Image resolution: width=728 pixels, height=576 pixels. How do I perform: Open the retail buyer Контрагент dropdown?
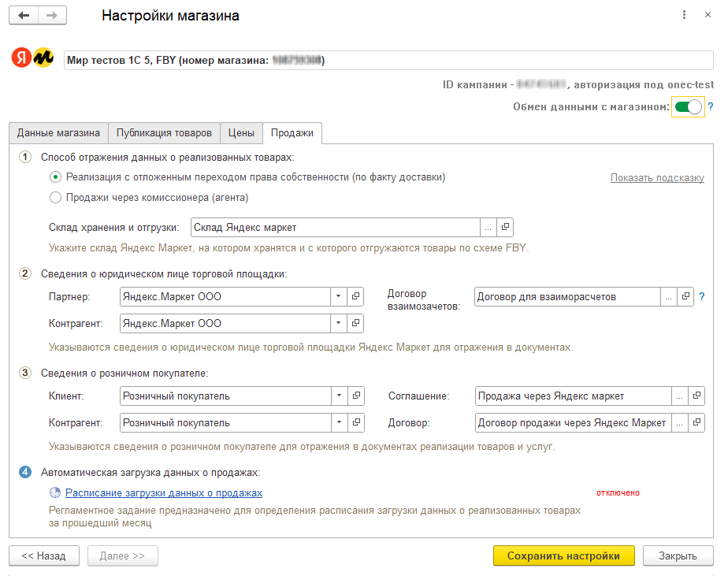[338, 422]
